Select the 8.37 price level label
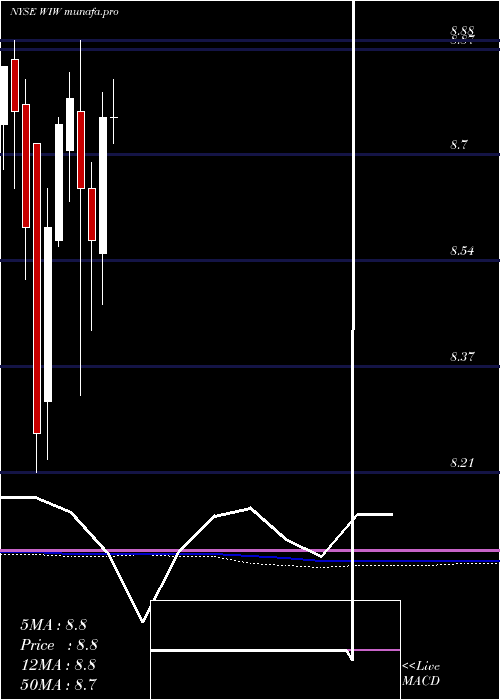This screenshot has height=700, width=500. (x=462, y=357)
